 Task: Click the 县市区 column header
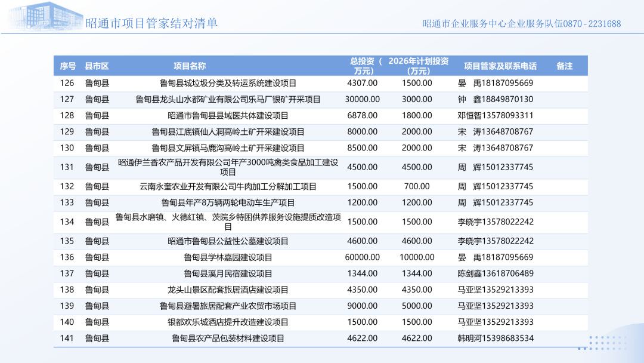tap(97, 66)
